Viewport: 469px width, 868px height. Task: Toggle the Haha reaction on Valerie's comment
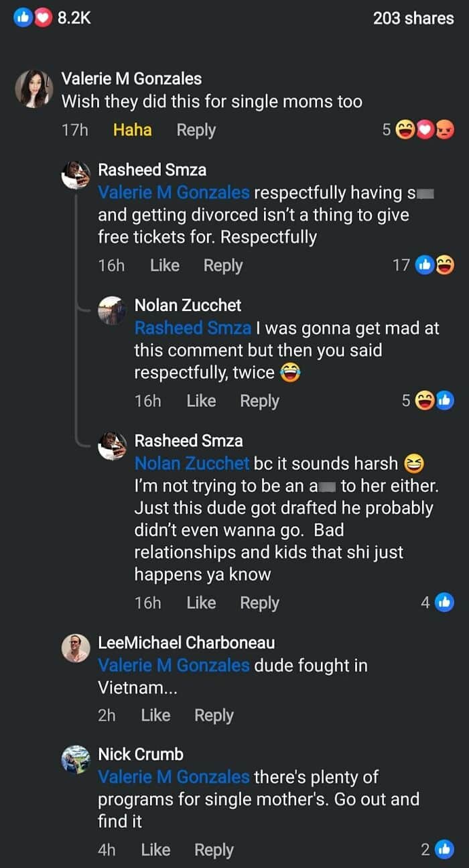132,129
